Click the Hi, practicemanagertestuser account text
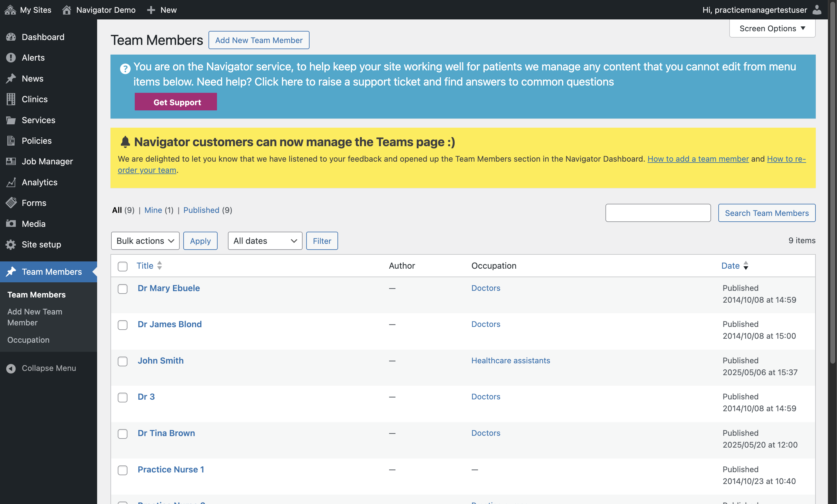 tap(755, 10)
